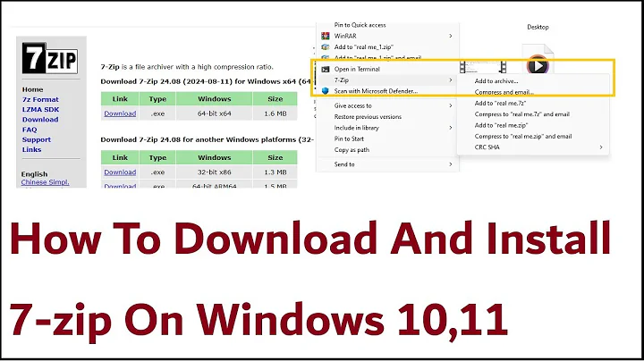Select Restore previous versions
This screenshot has width=644, height=361.
368,117
